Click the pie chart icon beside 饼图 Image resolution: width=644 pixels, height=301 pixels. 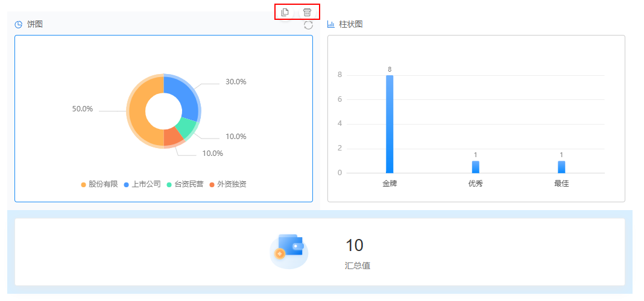19,25
